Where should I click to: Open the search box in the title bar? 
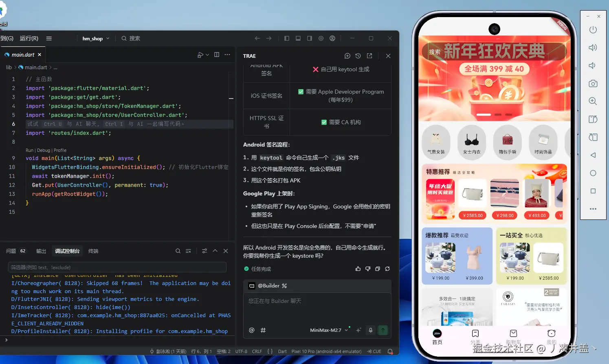point(130,38)
